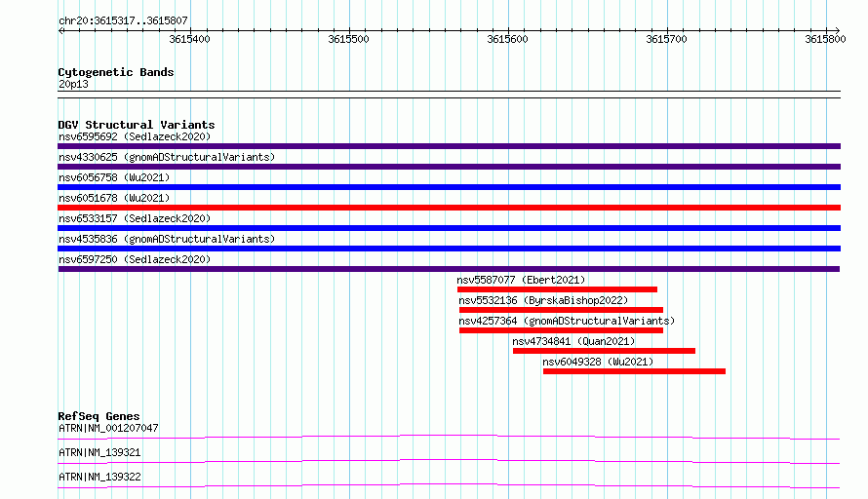Click the 3615600 ruler position
Screen dimensions: 868x499
pyautogui.click(x=507, y=39)
